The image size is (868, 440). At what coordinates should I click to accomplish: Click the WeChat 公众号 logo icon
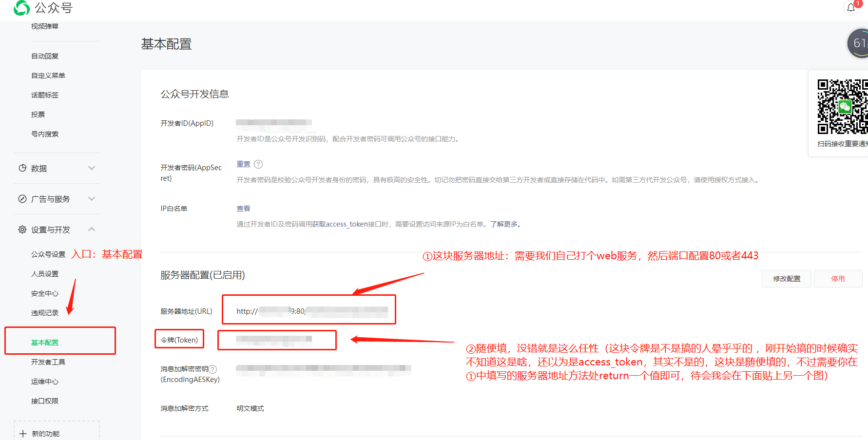click(22, 8)
